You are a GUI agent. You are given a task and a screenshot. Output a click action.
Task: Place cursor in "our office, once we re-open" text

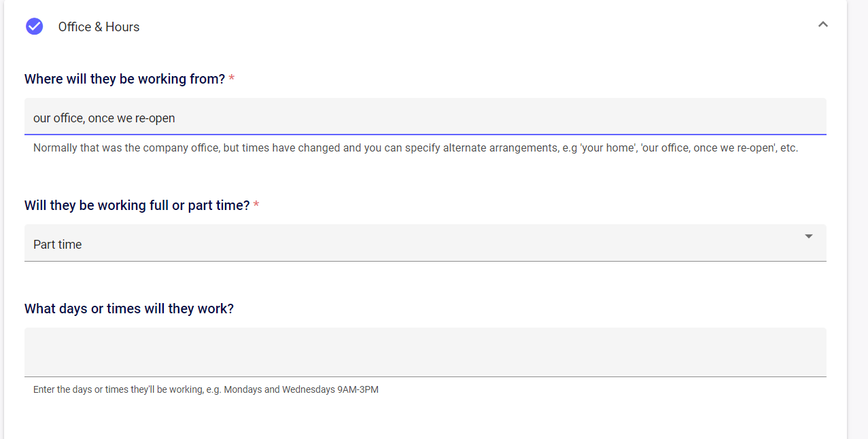click(104, 118)
